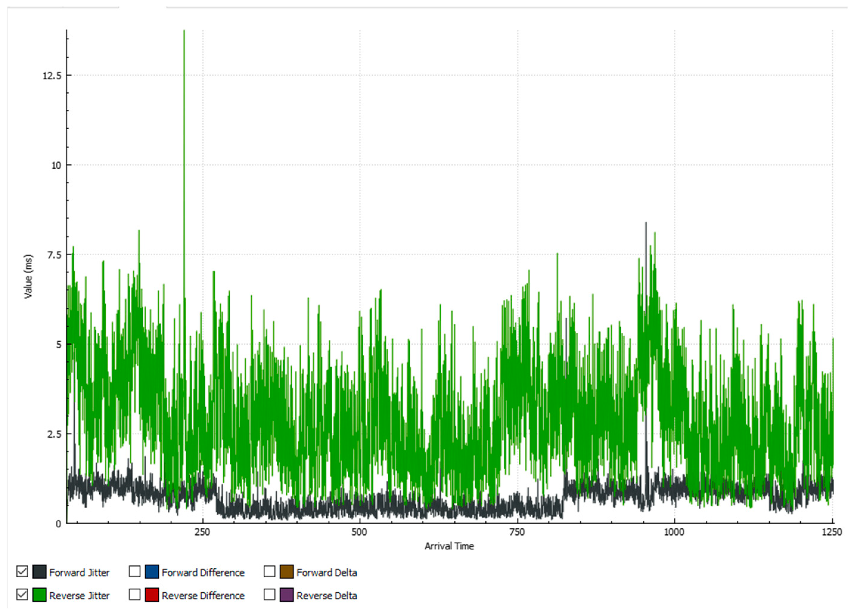Image resolution: width=856 pixels, height=616 pixels.
Task: Click the Value (ms) axis title
Action: pyautogui.click(x=29, y=276)
